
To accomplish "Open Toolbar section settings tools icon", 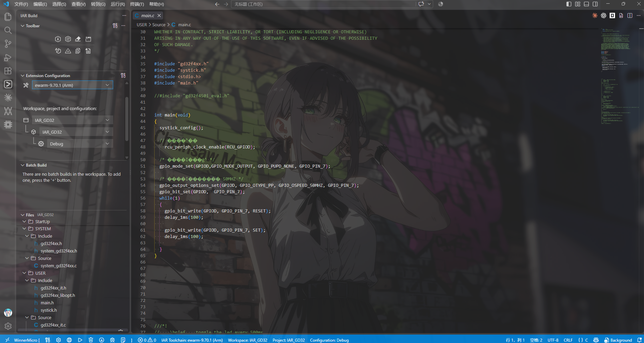I will click(x=115, y=26).
